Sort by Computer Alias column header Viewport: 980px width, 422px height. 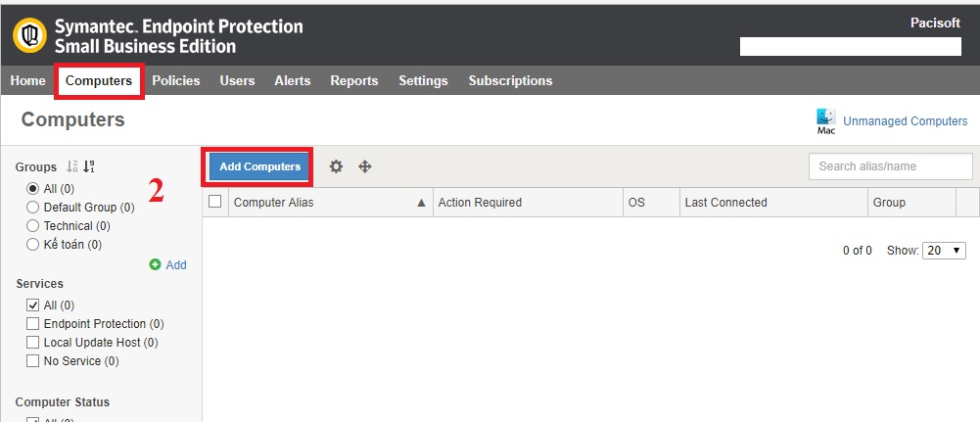(x=331, y=203)
